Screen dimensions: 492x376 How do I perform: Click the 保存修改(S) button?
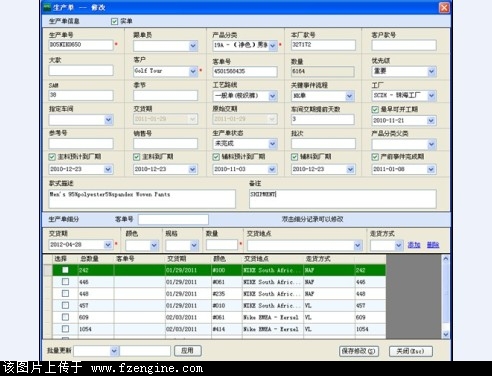359,351
